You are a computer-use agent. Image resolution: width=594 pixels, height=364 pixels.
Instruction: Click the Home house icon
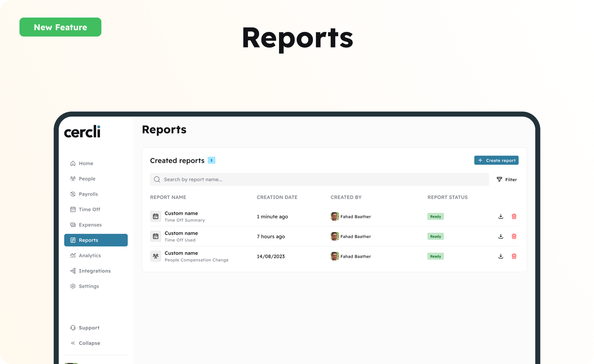(x=73, y=163)
